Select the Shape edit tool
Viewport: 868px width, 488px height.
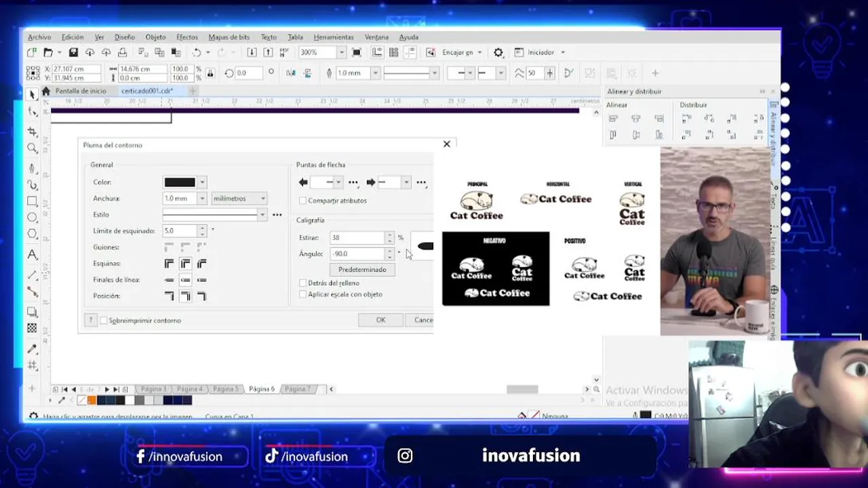(32, 112)
